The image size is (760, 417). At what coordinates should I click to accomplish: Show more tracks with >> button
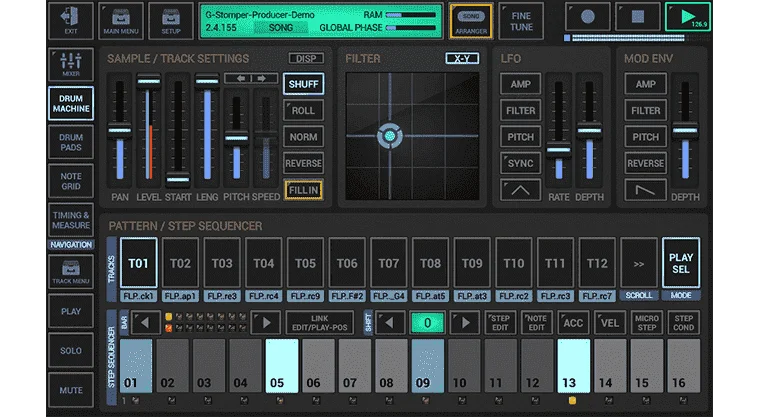tap(639, 264)
